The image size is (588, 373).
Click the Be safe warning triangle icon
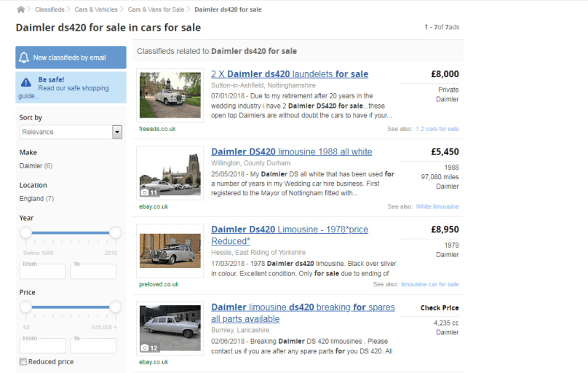(26, 82)
